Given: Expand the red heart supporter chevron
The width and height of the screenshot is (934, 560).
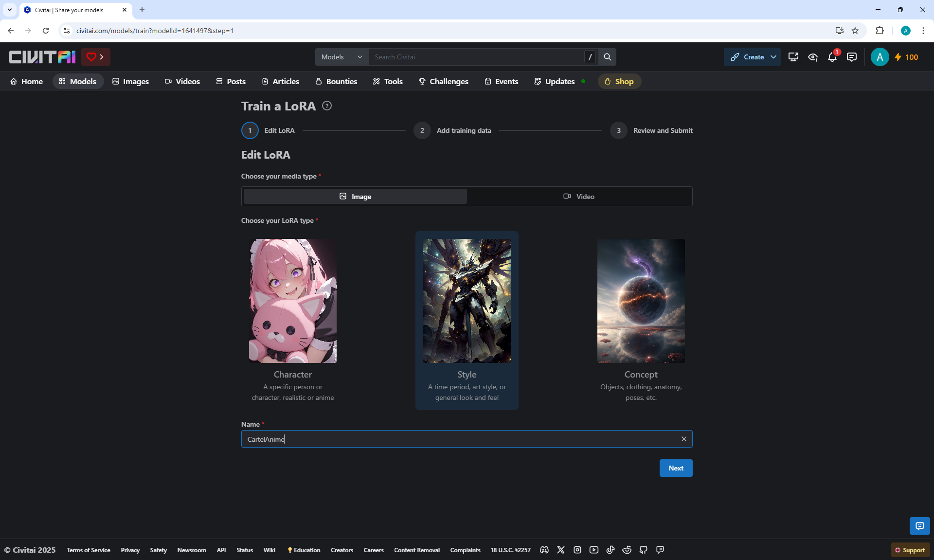Looking at the screenshot, I should click(102, 57).
